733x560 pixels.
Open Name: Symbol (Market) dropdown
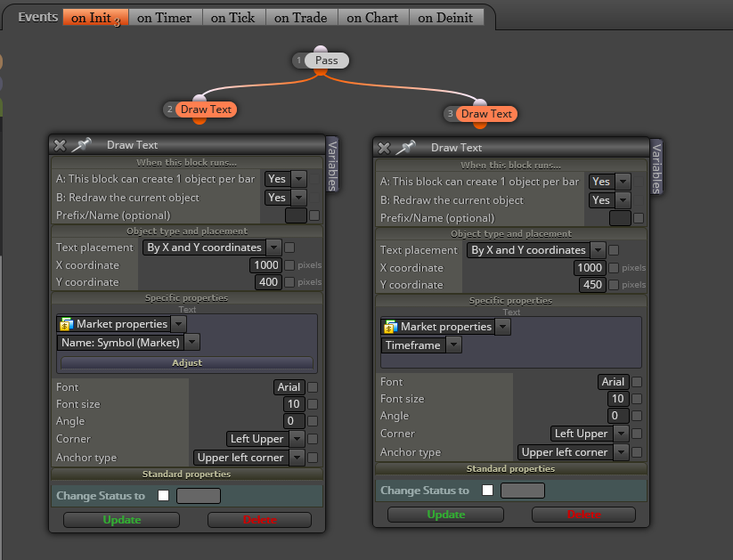click(x=192, y=343)
